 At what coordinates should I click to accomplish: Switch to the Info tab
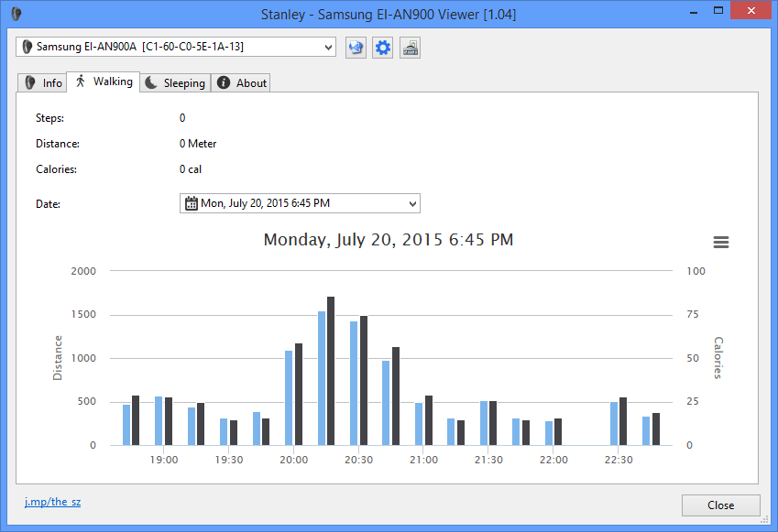point(43,82)
